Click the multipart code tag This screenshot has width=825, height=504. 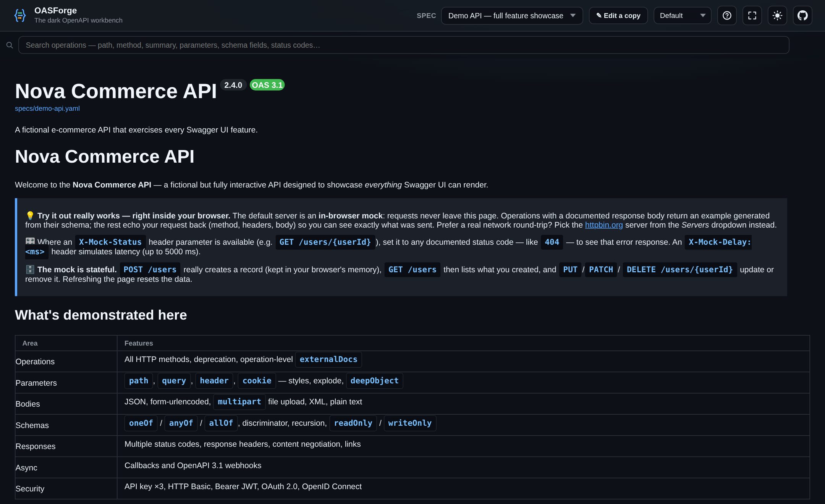click(239, 402)
